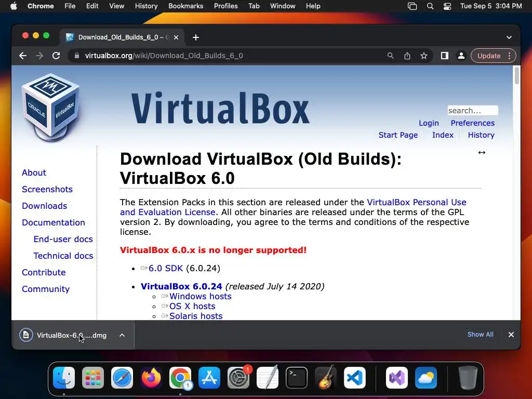Open the Apple menu

point(14,6)
